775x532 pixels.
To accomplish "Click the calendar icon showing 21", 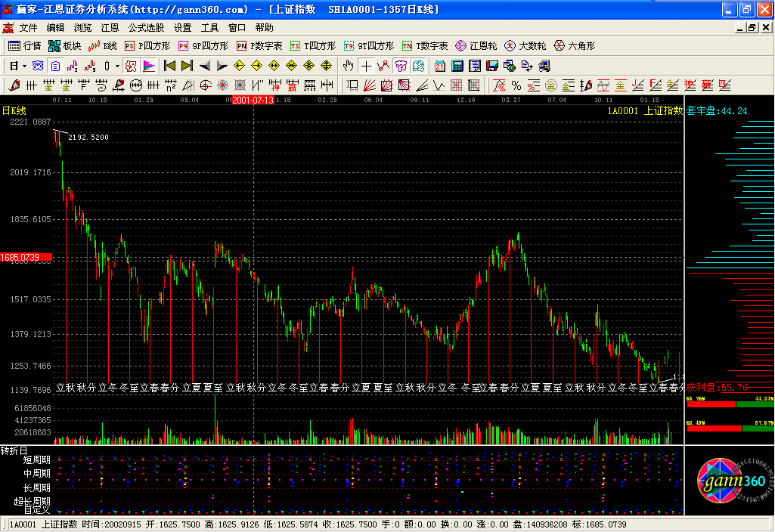I will [440, 66].
